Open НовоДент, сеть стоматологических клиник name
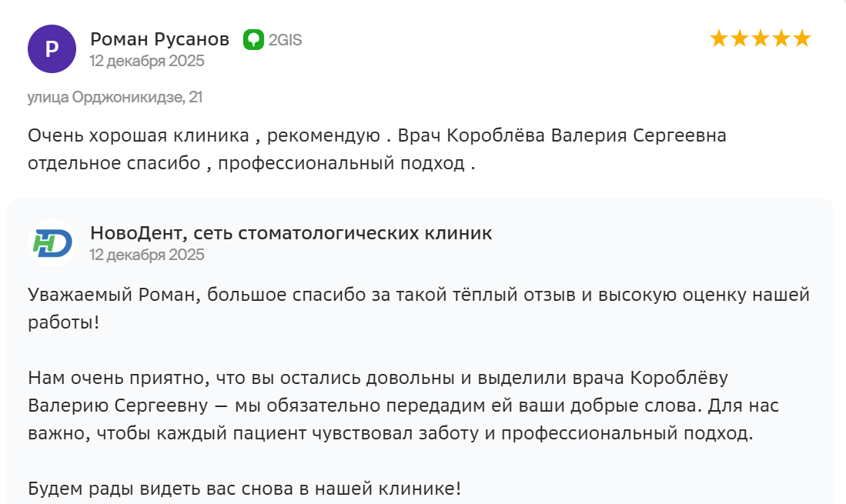This screenshot has height=504, width=846. pyautogui.click(x=291, y=232)
